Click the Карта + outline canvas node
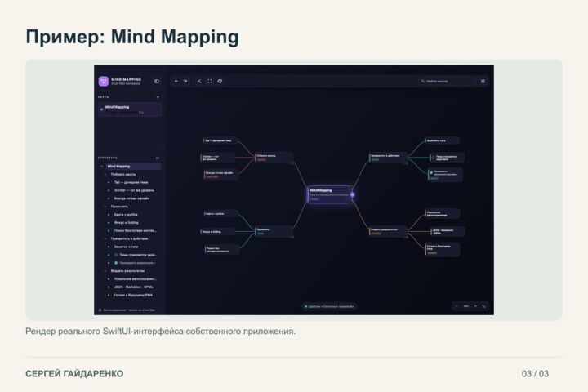 point(220,213)
